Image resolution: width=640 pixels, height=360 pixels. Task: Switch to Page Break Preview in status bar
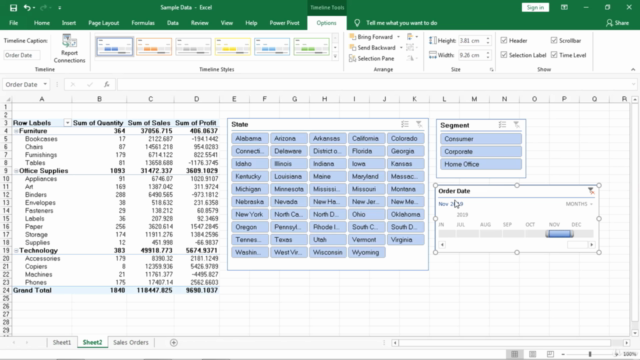tap(550, 354)
